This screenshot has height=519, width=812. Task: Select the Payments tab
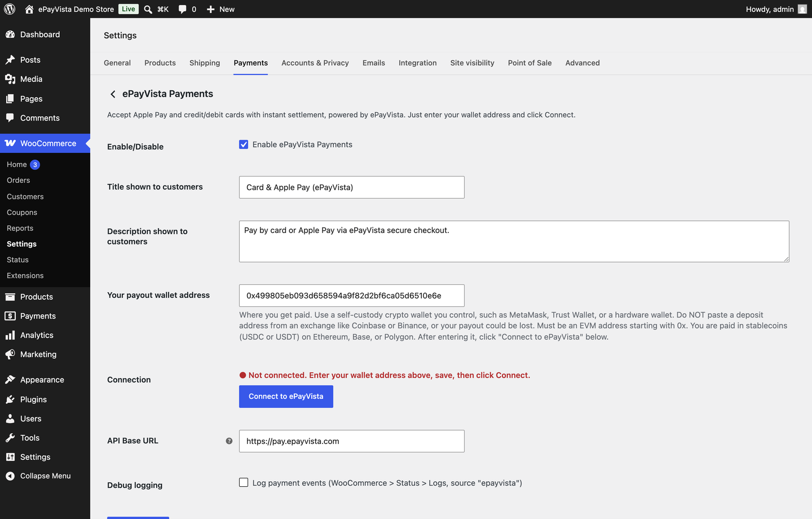pos(251,63)
